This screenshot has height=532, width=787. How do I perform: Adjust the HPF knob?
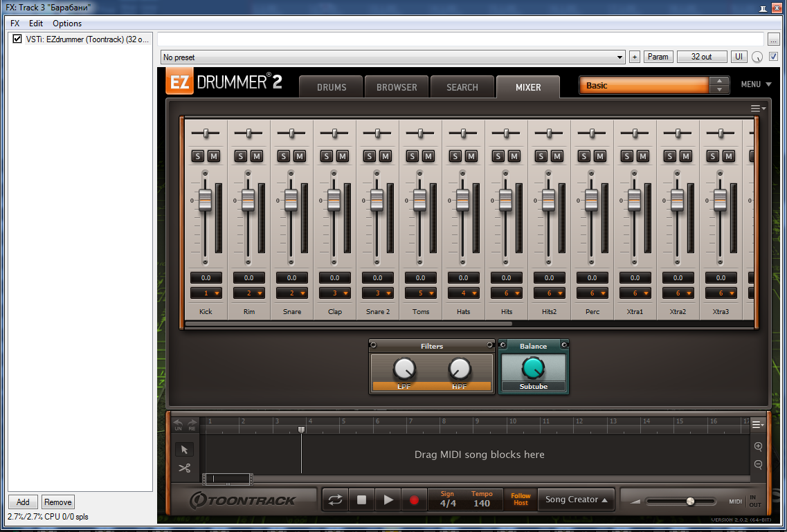459,369
